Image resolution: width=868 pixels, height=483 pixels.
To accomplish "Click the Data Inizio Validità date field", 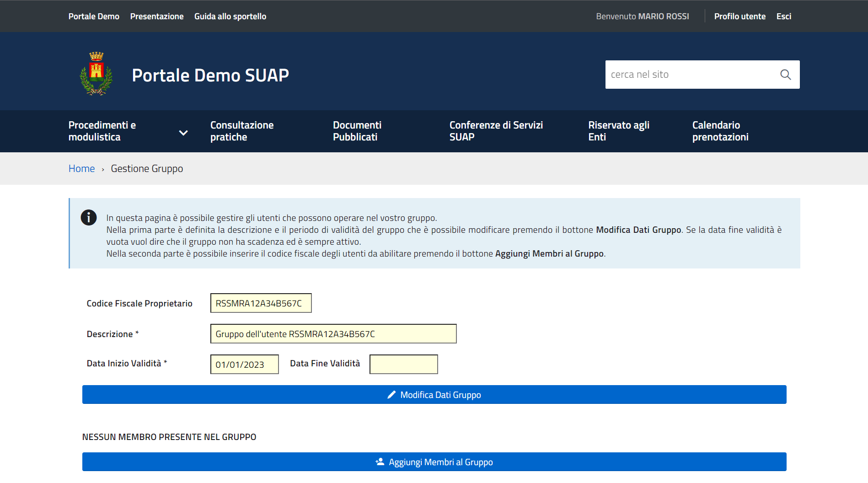I will tap(244, 365).
